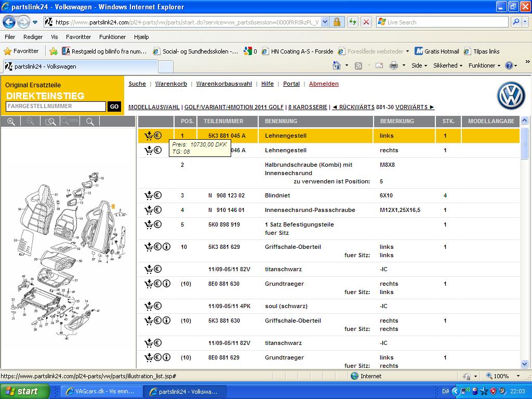Click the Warenkorb link
The width and height of the screenshot is (532, 399).
pos(171,84)
